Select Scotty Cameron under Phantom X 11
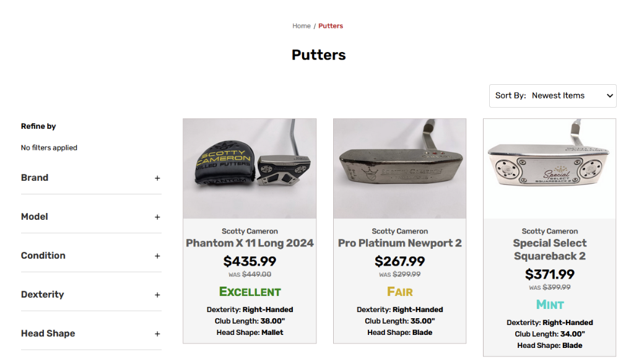The image size is (639, 364). coord(250,230)
